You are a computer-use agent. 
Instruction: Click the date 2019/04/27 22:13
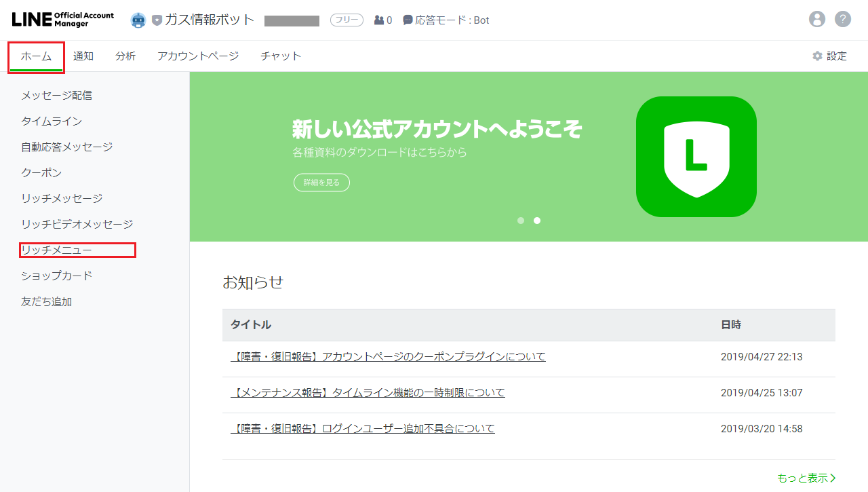[762, 356]
